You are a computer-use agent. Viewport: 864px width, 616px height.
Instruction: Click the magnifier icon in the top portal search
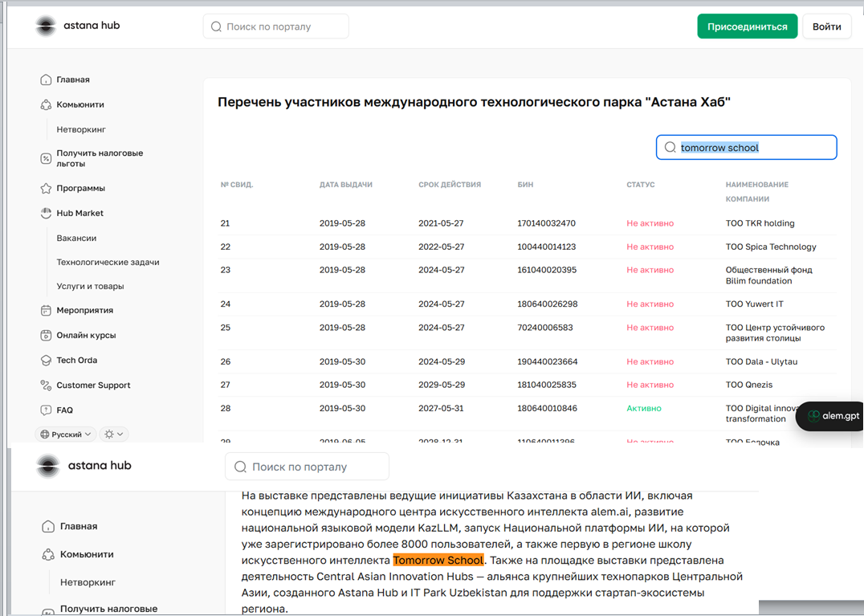tap(217, 27)
